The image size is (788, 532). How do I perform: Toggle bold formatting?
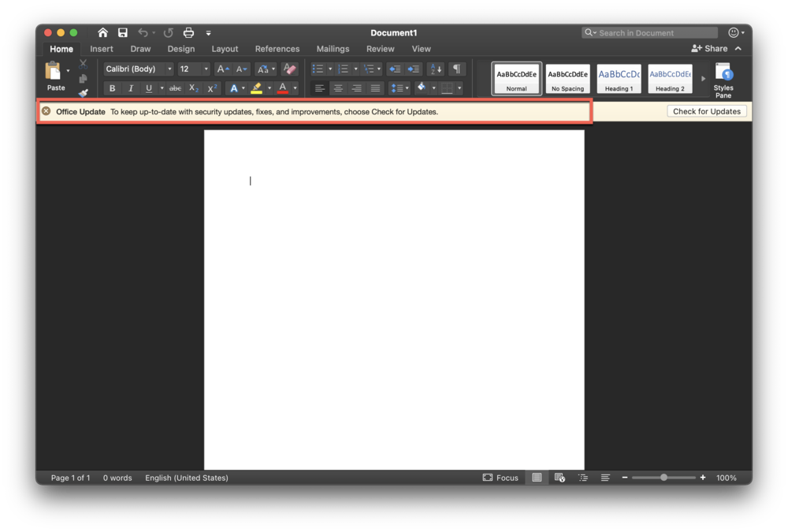(x=112, y=88)
